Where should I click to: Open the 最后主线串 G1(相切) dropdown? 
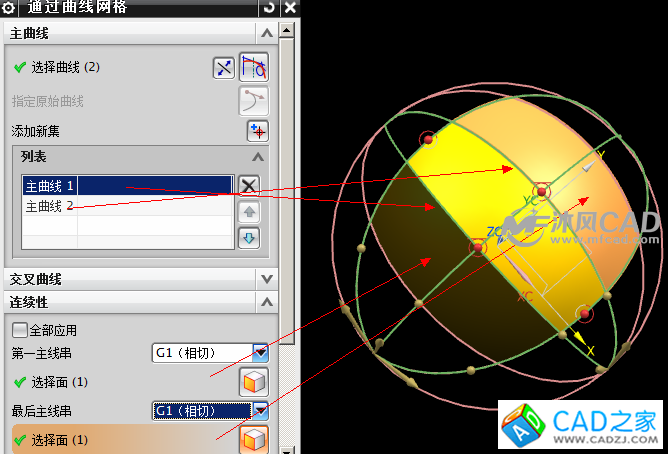pyautogui.click(x=260, y=410)
